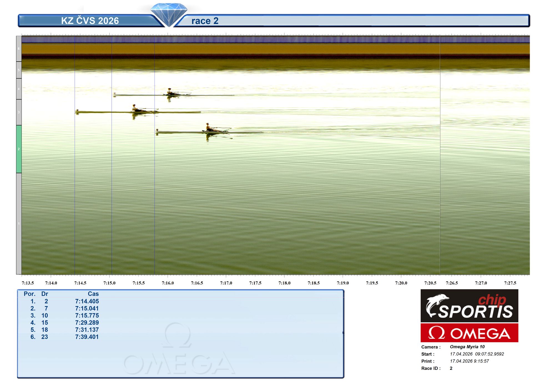
Task: Click the Cas column header
Action: [x=93, y=294]
